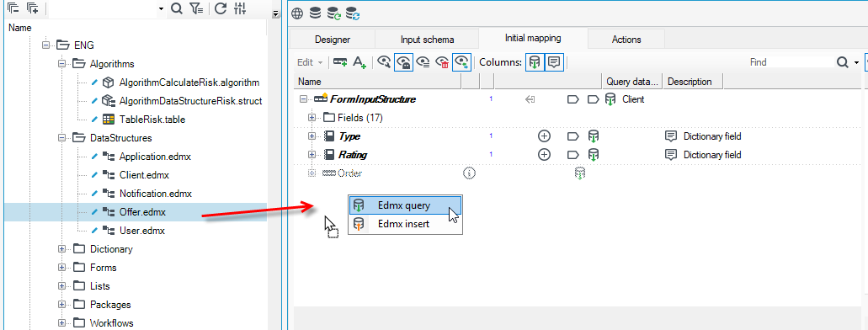This screenshot has height=330, width=868.
Task: Toggle the query data column button
Action: click(x=535, y=62)
